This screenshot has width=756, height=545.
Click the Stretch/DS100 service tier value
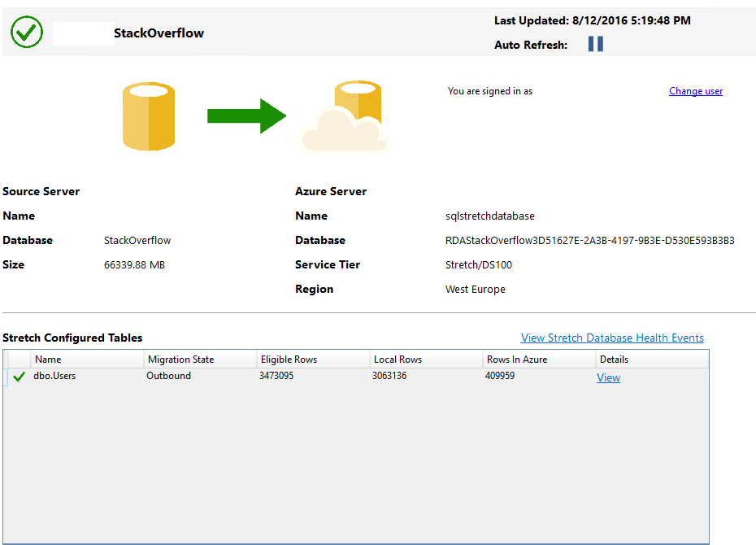click(x=479, y=265)
